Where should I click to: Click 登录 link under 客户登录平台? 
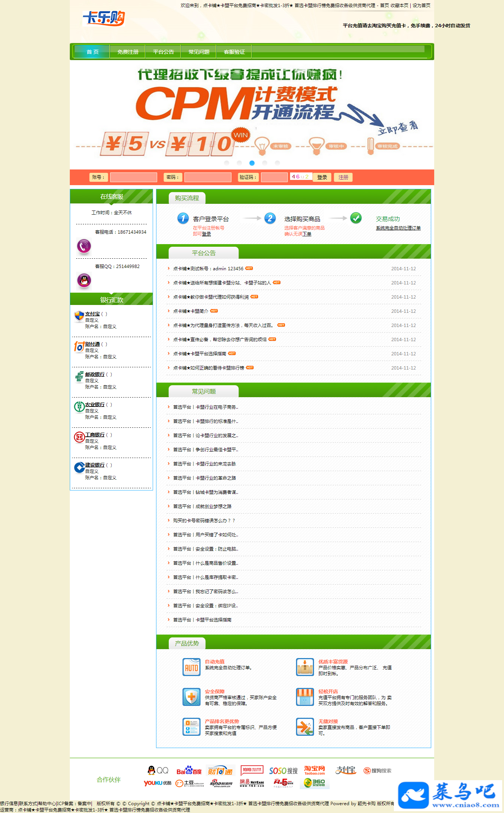coord(206,234)
